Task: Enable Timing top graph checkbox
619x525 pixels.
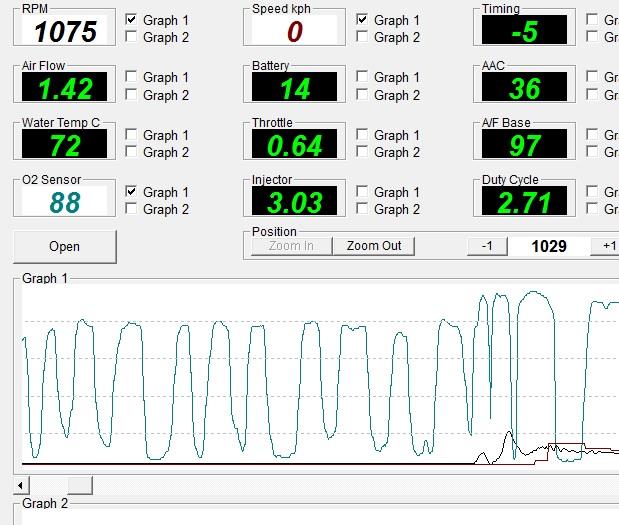Action: click(592, 19)
